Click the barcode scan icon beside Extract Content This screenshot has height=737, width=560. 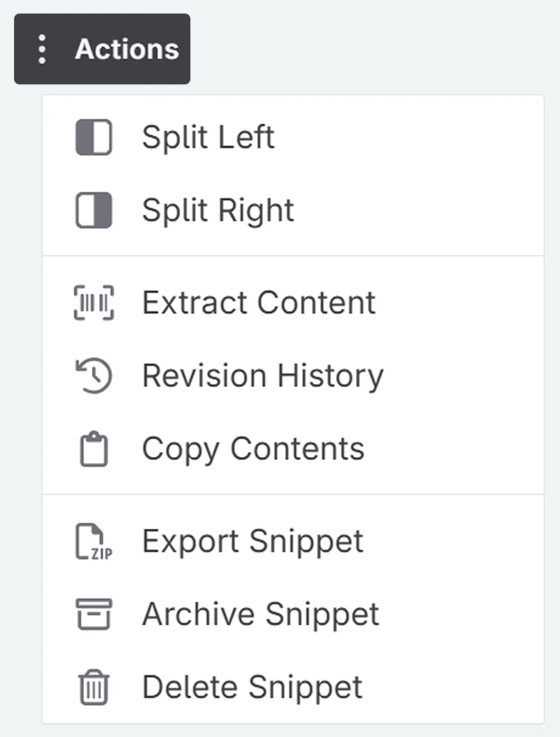pos(94,302)
